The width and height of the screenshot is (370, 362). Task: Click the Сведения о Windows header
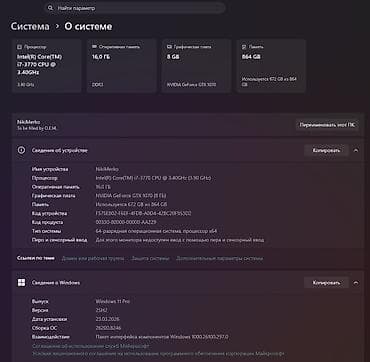188,283
